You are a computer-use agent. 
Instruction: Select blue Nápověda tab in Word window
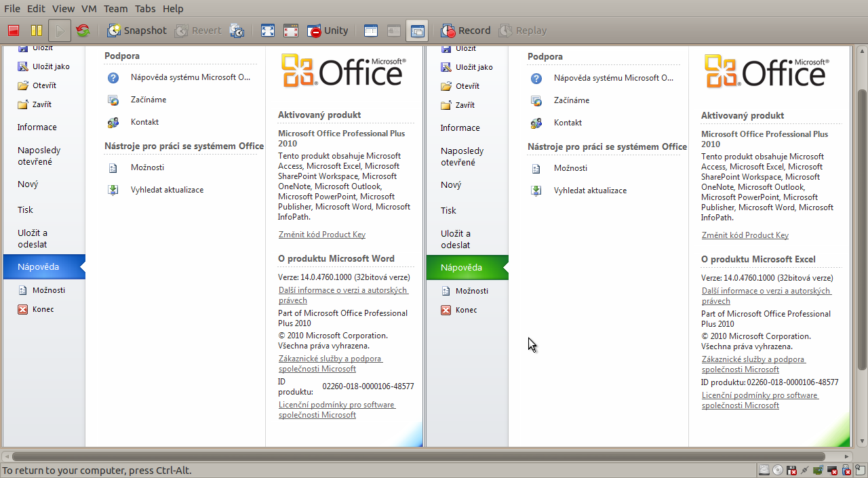(x=44, y=266)
